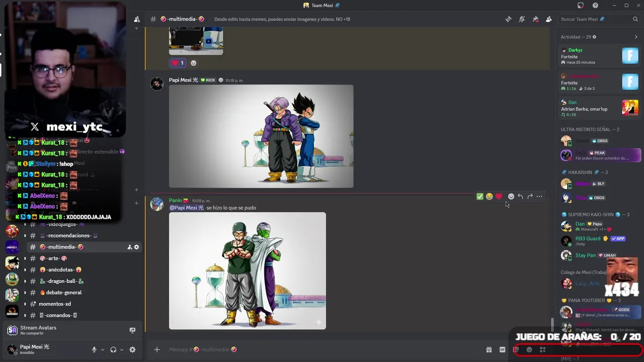Image resolution: width=644 pixels, height=362 pixels.
Task: Open more options for hovered message
Action: [x=539, y=197]
